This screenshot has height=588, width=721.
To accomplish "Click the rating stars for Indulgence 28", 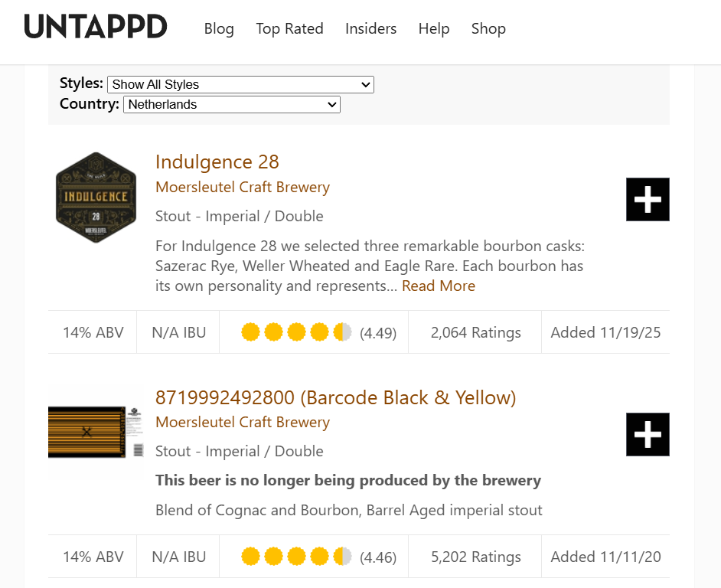I will pos(296,332).
